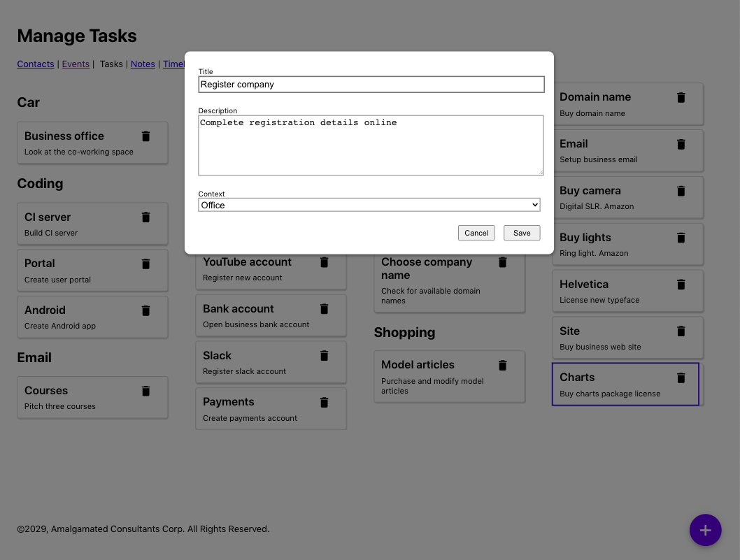The width and height of the screenshot is (740, 560).
Task: Click the YouTube account card title
Action: [248, 262]
